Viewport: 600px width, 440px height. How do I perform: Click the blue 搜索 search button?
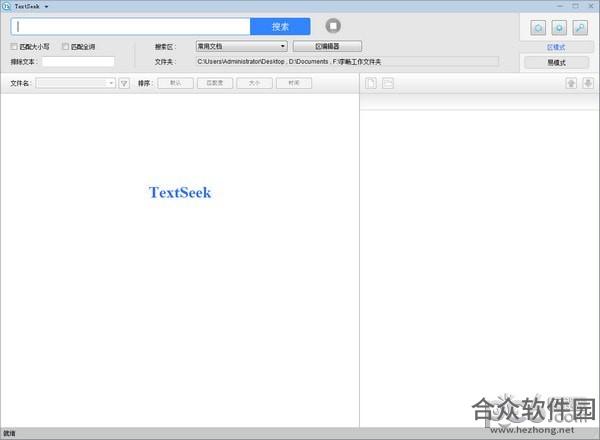(280, 26)
